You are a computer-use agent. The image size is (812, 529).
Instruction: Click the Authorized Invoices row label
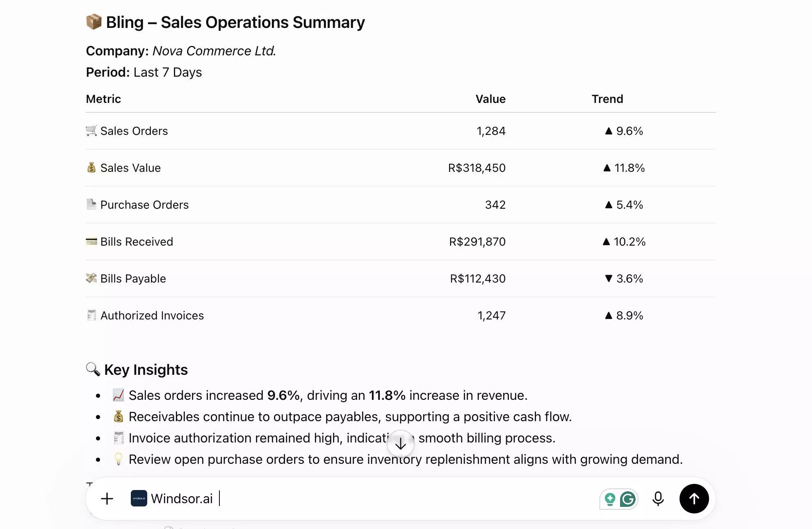(152, 315)
